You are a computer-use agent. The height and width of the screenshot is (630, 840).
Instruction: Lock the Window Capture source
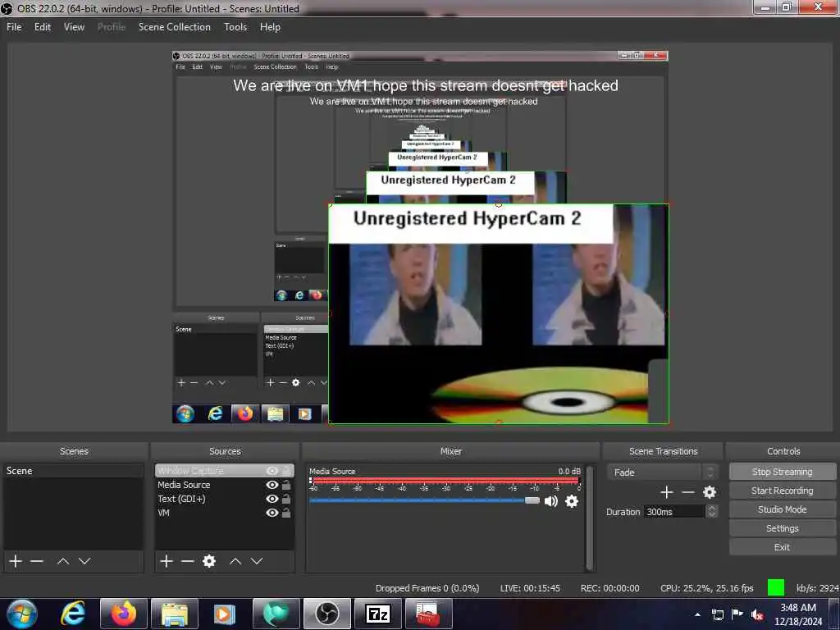tap(287, 471)
